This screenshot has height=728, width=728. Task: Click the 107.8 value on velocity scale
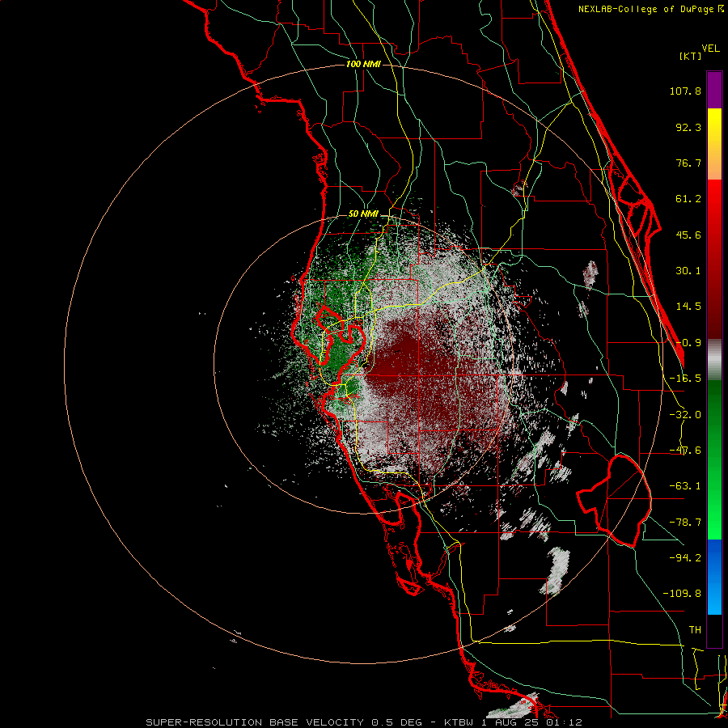coord(685,91)
